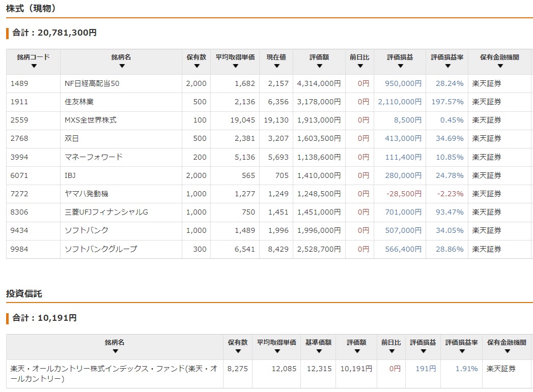Sort stocks by 現在値 arrow

click(277, 66)
